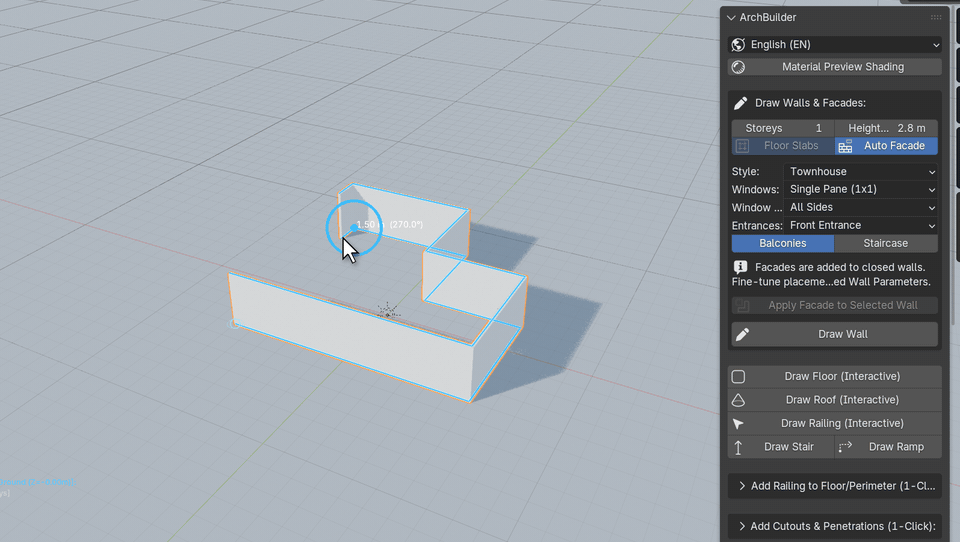Click the Auto Facade brick icon

click(x=846, y=146)
